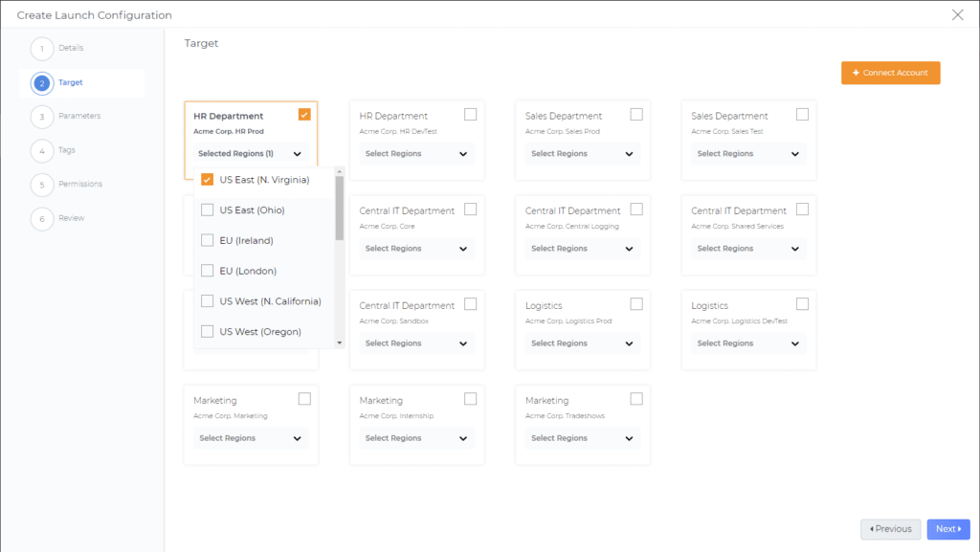The image size is (980, 552).
Task: Click the step 1 Details circle icon
Action: [42, 49]
